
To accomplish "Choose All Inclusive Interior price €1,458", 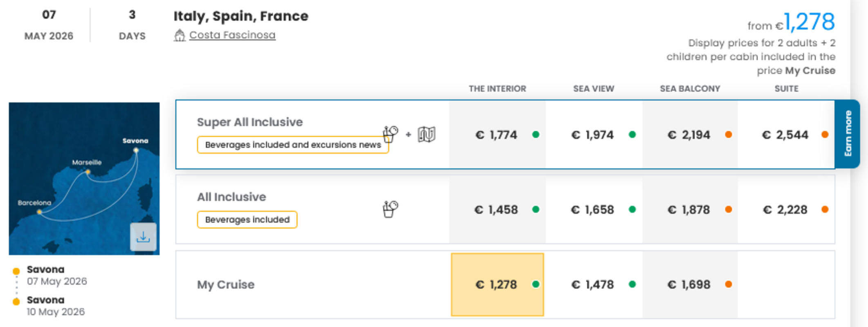I will 497,210.
